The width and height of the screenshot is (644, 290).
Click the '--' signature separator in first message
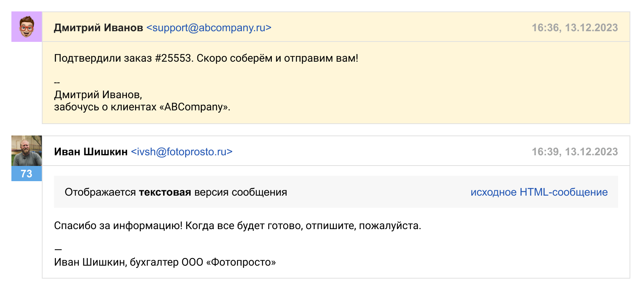(x=57, y=82)
